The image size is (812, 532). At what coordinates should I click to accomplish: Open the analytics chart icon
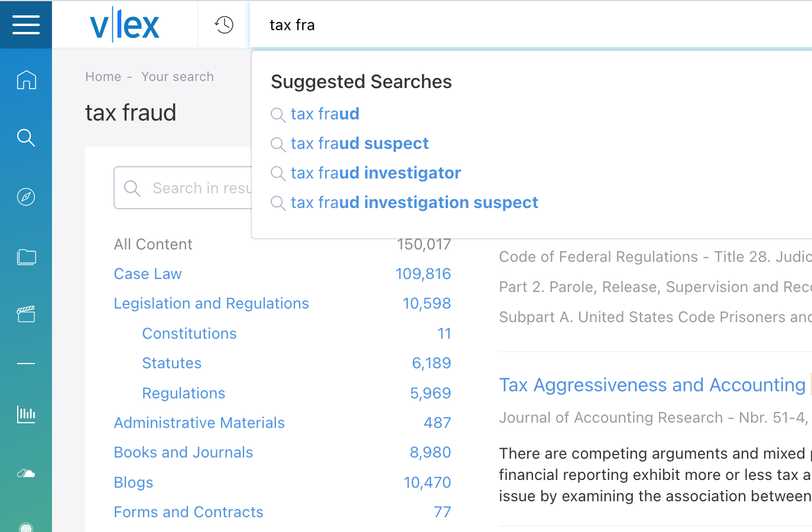click(26, 414)
